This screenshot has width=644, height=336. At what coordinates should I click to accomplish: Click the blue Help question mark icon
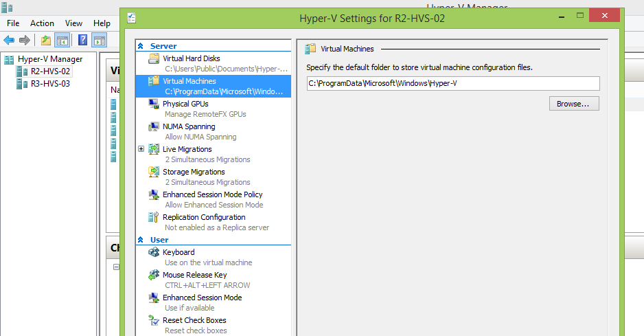point(83,40)
